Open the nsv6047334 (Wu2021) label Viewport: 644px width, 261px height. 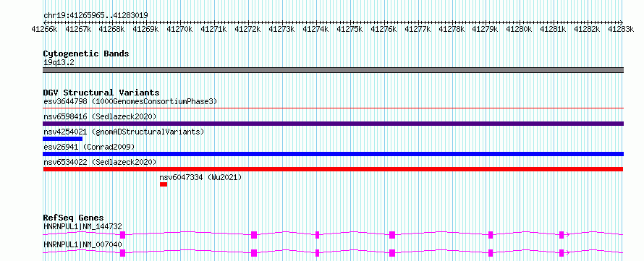tap(200, 177)
